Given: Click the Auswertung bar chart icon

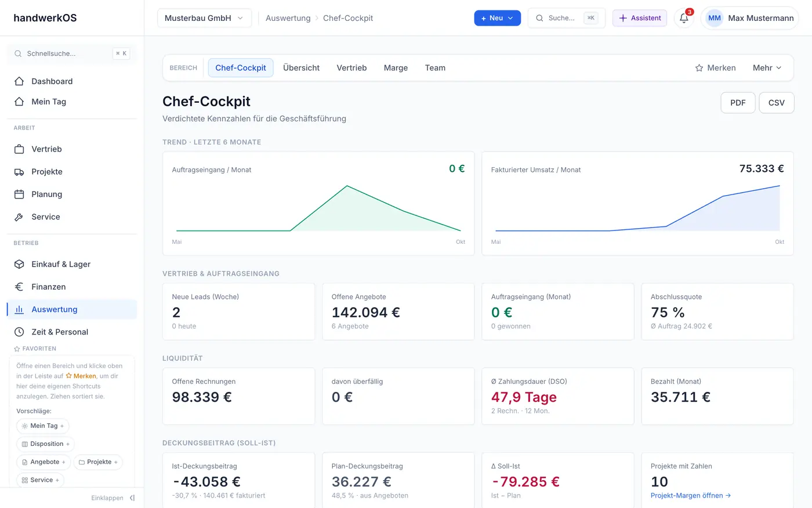Looking at the screenshot, I should pyautogui.click(x=19, y=309).
